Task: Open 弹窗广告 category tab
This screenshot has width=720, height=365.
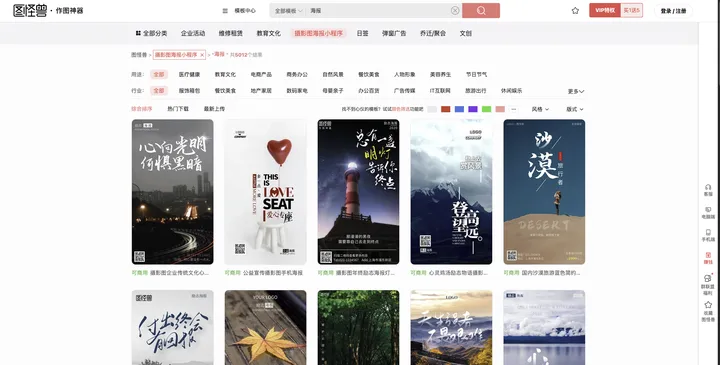Action: (394, 33)
